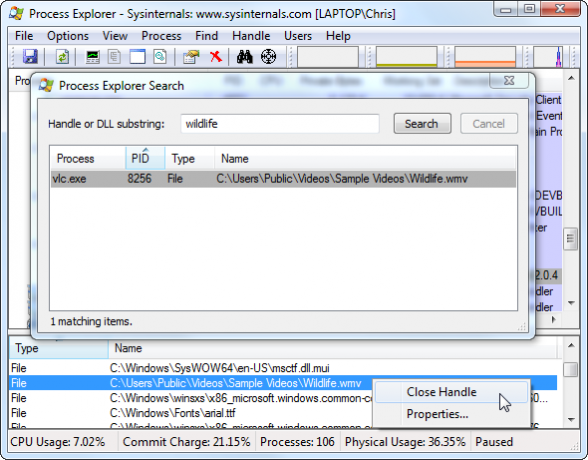Viewport: 588px width, 460px height.
Task: Sort search results by PID column
Action: 145,159
